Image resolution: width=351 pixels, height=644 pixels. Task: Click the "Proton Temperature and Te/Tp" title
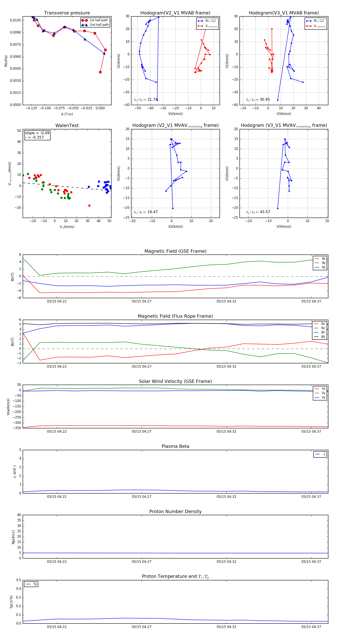pyautogui.click(x=175, y=576)
